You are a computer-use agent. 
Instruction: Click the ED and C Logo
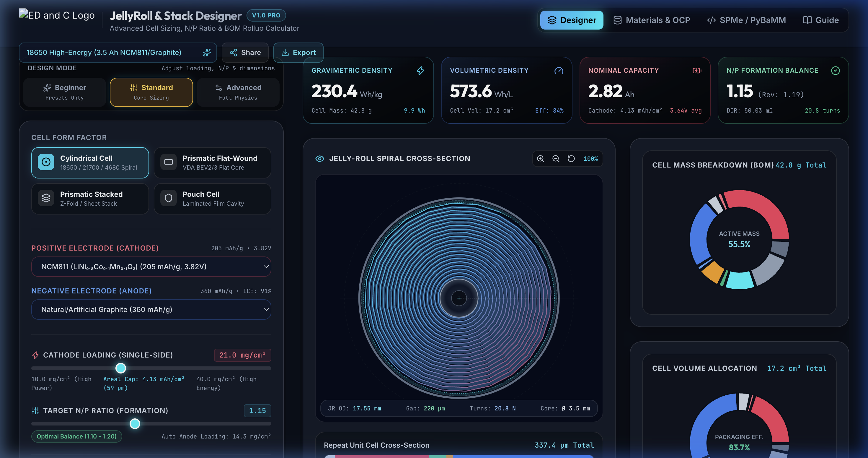[57, 15]
